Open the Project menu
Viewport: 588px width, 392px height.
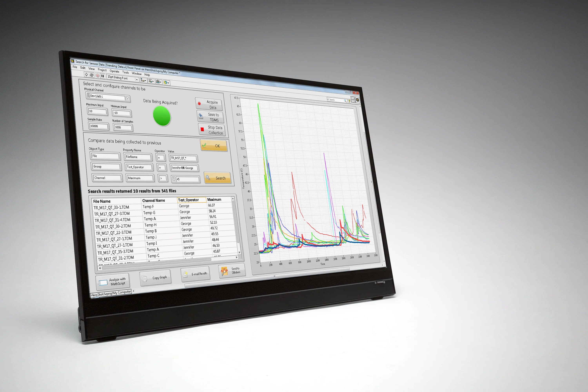pyautogui.click(x=102, y=70)
